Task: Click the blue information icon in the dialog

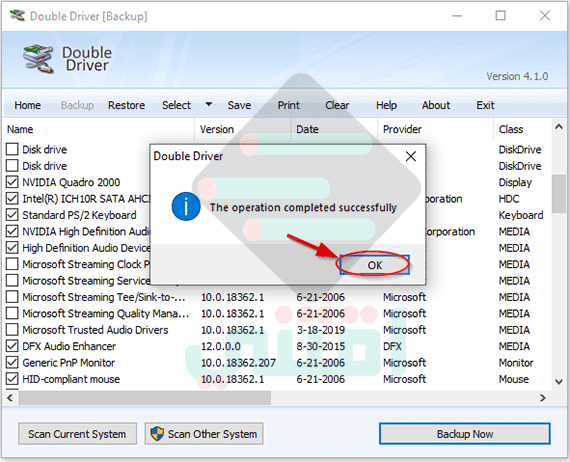Action: pyautogui.click(x=186, y=206)
